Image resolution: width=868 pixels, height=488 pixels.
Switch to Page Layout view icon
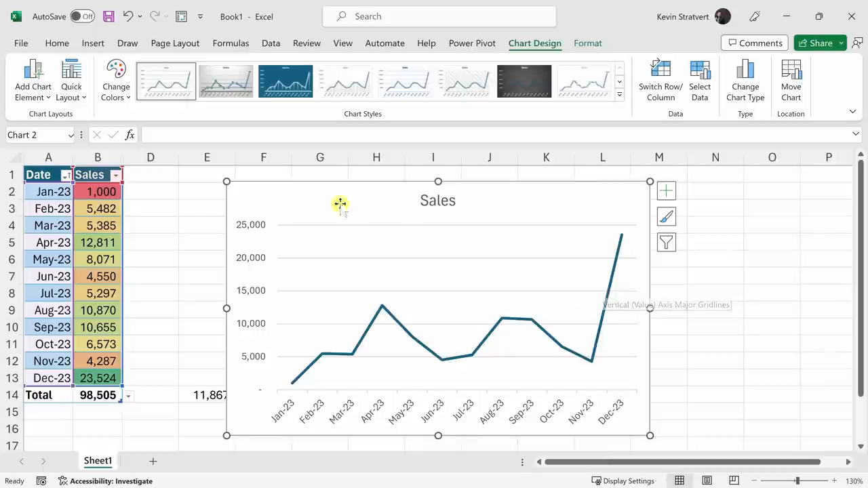(707, 481)
